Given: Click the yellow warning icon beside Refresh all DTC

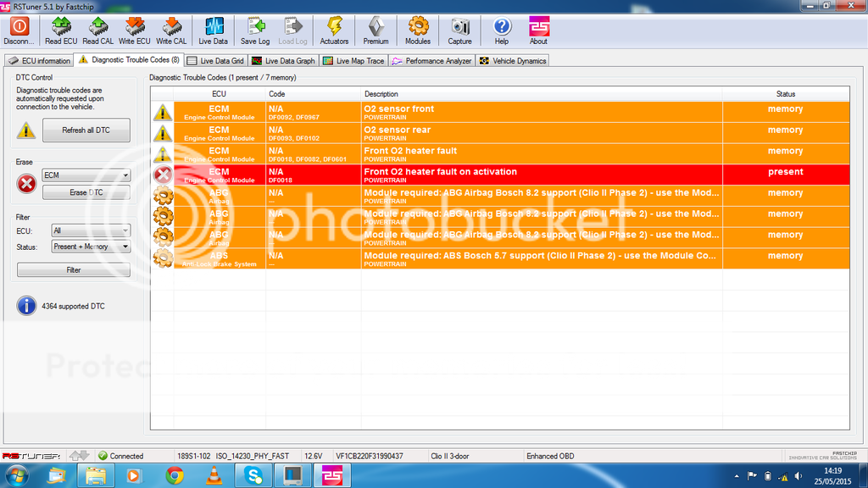Looking at the screenshot, I should tap(26, 130).
